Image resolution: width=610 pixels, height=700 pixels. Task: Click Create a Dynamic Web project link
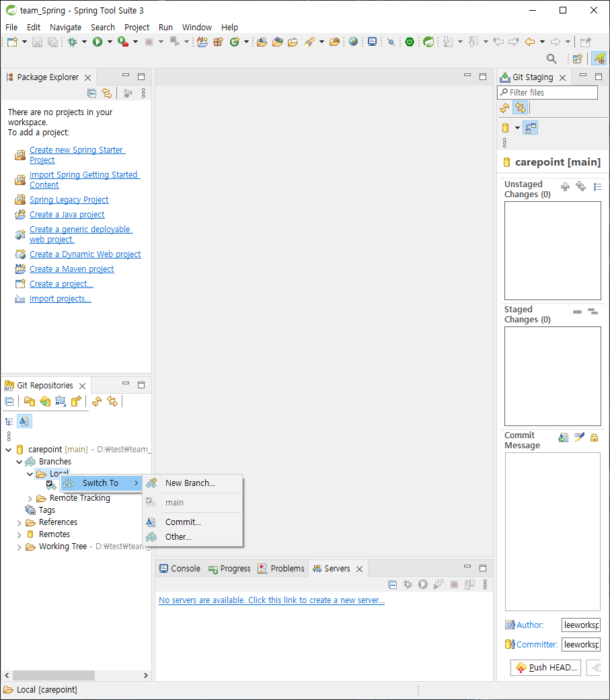[x=85, y=254]
